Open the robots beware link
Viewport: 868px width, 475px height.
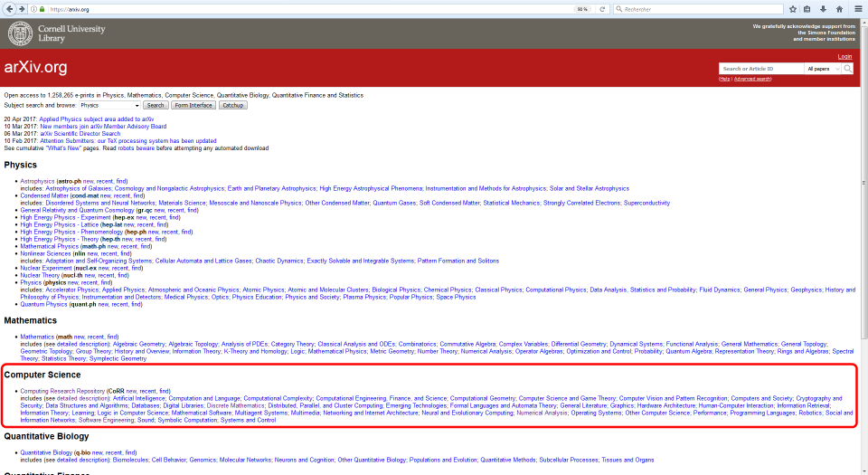pyautogui.click(x=136, y=147)
